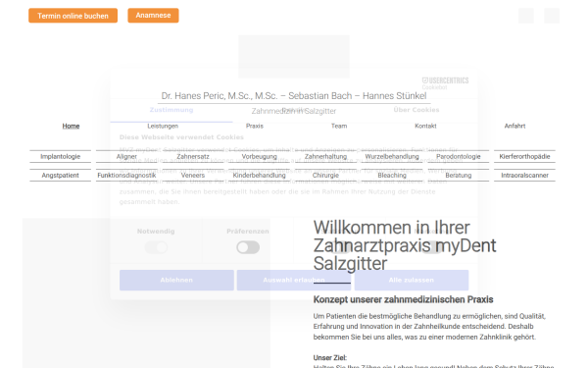Click the 'Zahnmedizin in Salzgitter' subtitle
The height and width of the screenshot is (368, 588).
[294, 111]
